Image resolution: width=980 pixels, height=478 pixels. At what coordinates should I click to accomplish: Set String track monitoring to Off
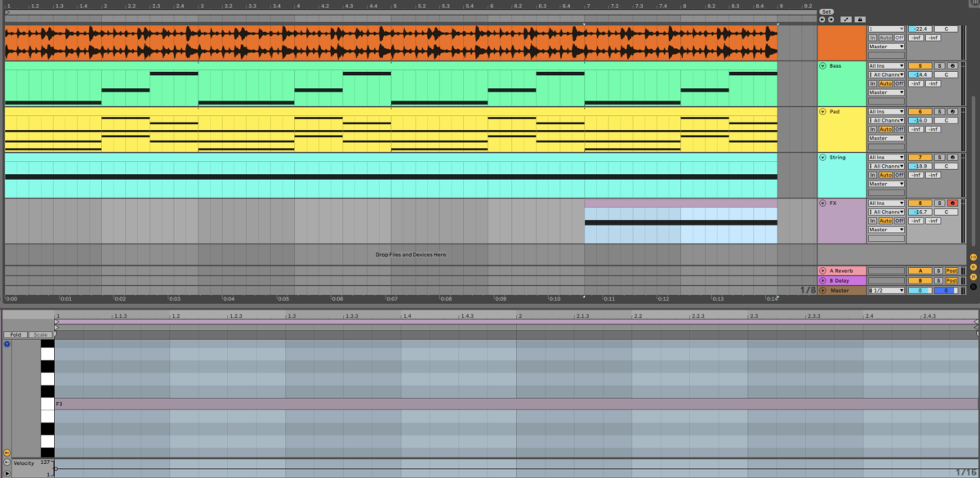[x=899, y=175]
